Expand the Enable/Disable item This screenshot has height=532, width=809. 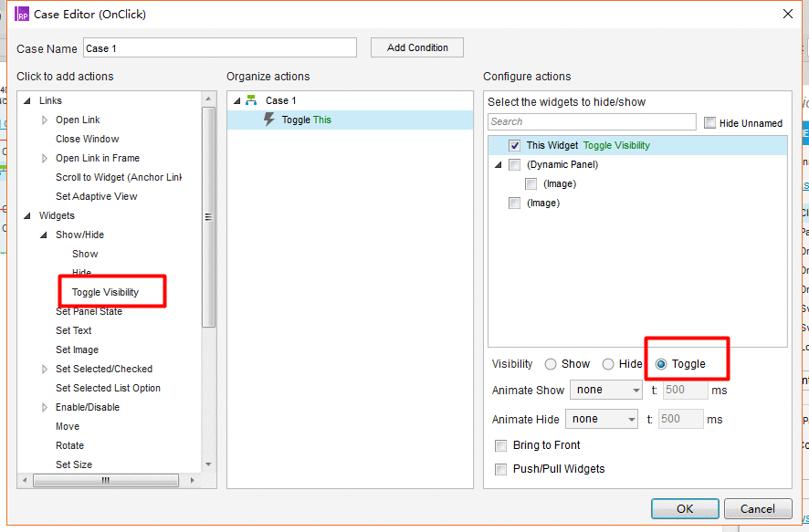(45, 407)
